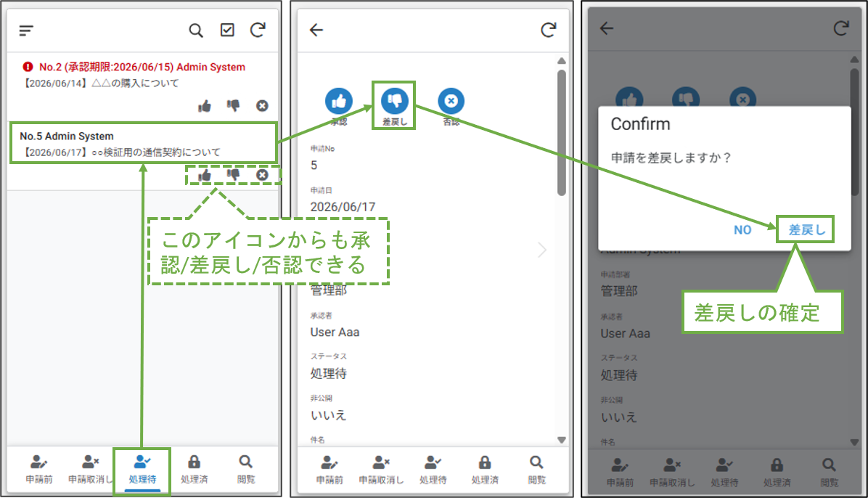
Task: Refresh the detail view in middle screen
Action: coord(548,30)
